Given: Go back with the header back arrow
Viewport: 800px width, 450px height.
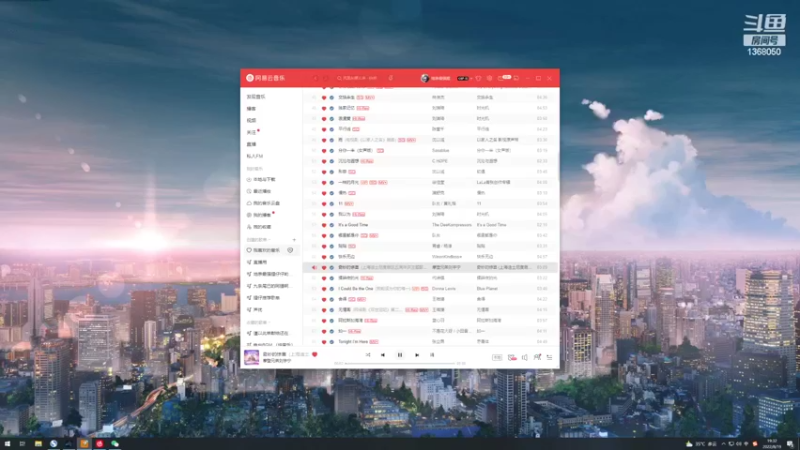Looking at the screenshot, I should point(315,78).
